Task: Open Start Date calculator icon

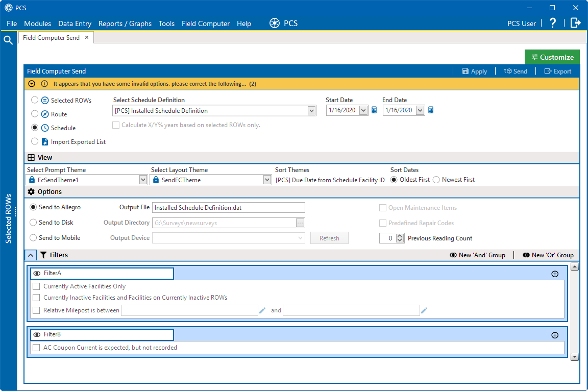Action: click(x=374, y=110)
